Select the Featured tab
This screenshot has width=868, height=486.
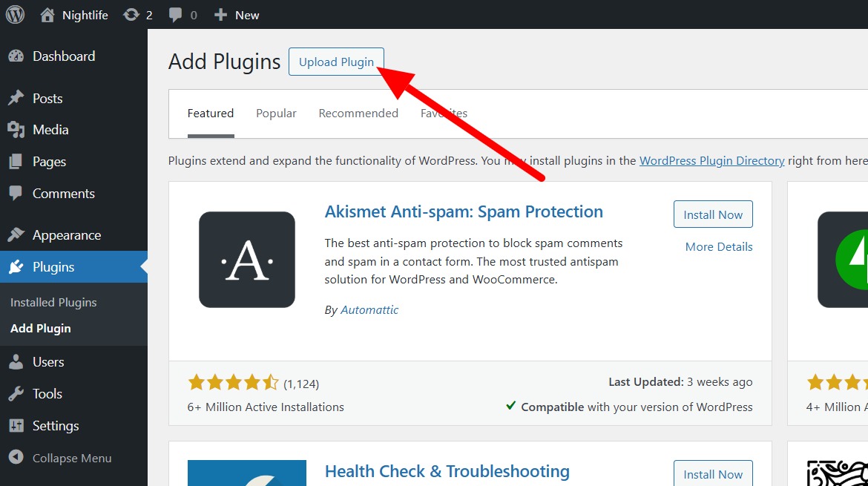(211, 113)
